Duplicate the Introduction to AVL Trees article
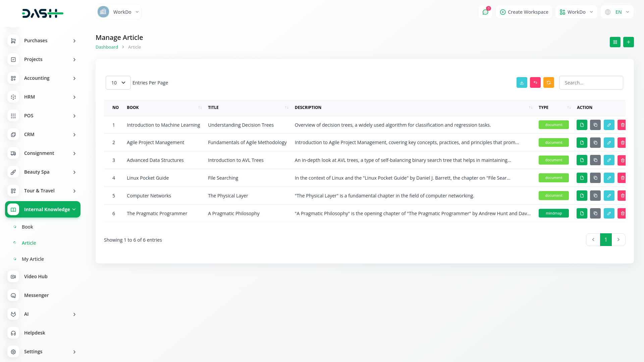This screenshot has width=644, height=362. 595,160
